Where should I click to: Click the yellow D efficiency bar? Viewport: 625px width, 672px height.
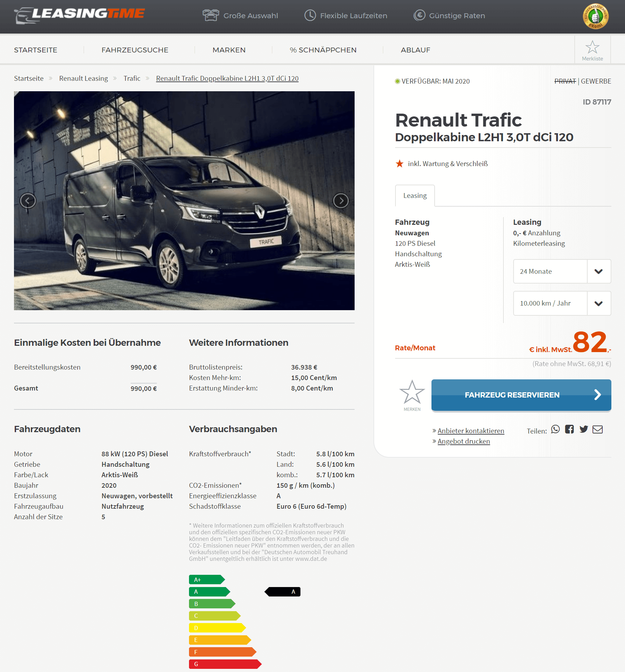217,628
